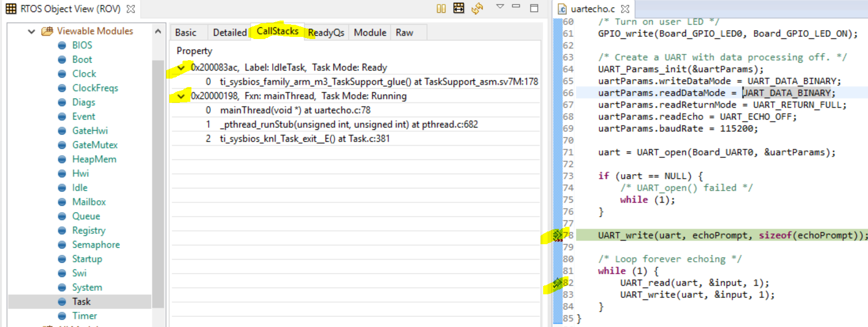Select frame 2 ti_sysbios_knl_Task_exit__E row
This screenshot has height=327, width=868.
coord(355,139)
